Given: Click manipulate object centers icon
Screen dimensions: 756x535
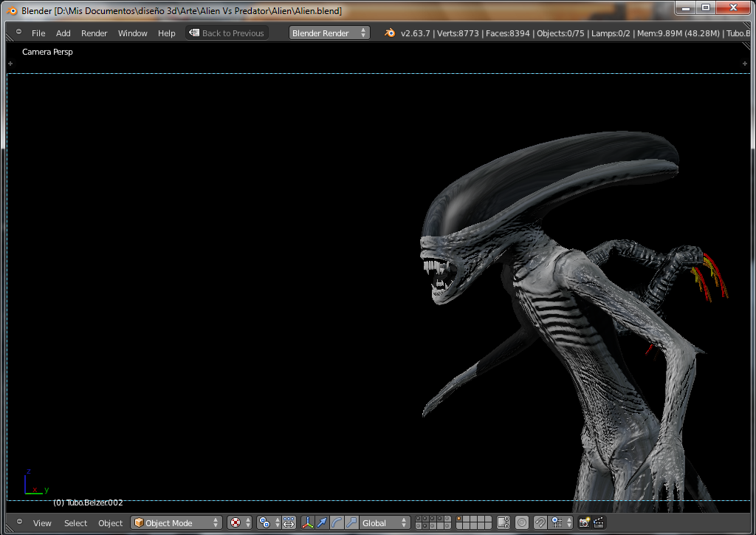Looking at the screenshot, I should (x=289, y=523).
